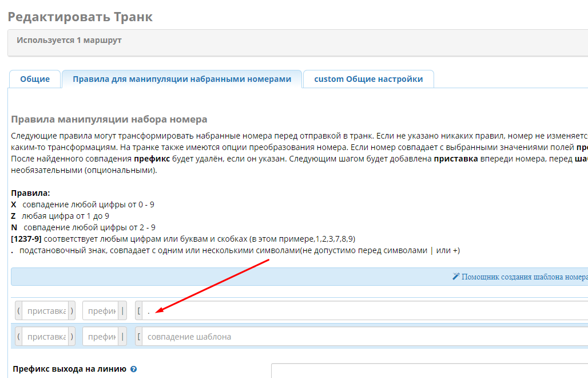Click the pipe separator in first row

click(x=122, y=311)
